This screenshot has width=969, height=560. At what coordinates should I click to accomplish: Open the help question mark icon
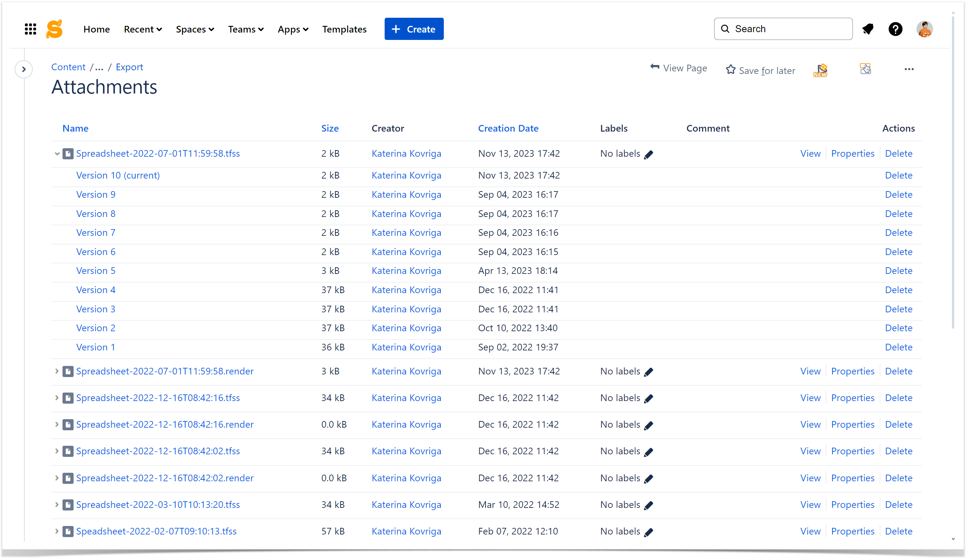[x=895, y=29]
